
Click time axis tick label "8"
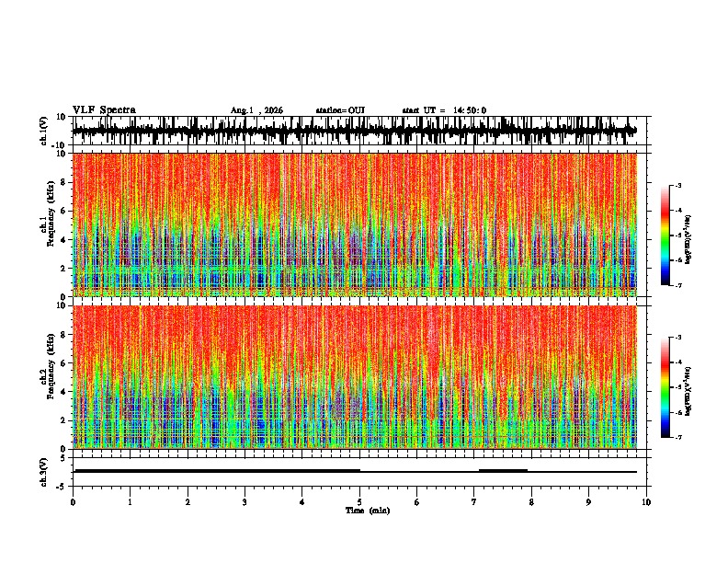pos(531,502)
